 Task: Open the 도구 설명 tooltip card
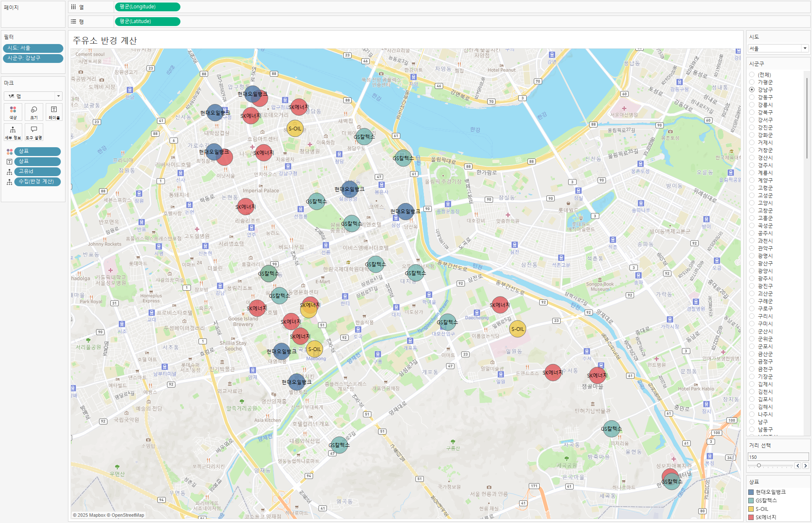(x=34, y=132)
